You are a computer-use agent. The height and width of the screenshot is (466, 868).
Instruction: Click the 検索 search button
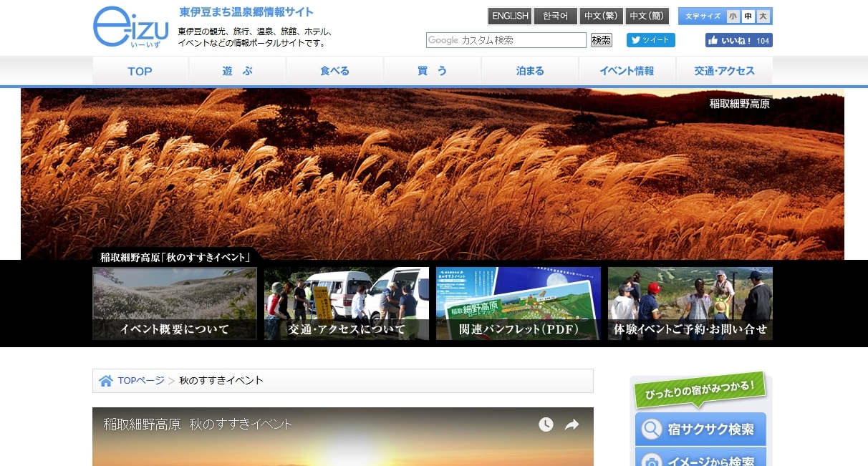(602, 40)
